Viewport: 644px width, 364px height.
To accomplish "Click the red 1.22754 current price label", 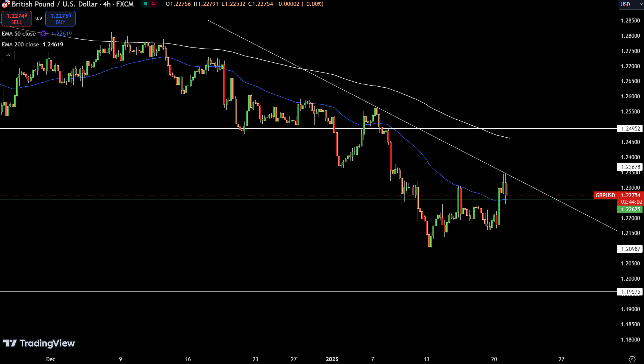I will click(631, 195).
